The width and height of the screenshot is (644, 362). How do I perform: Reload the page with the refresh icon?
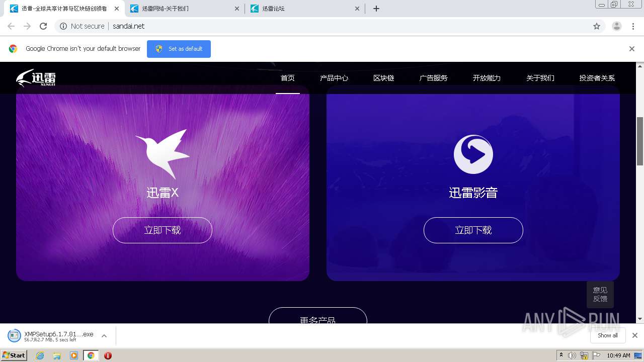(43, 26)
